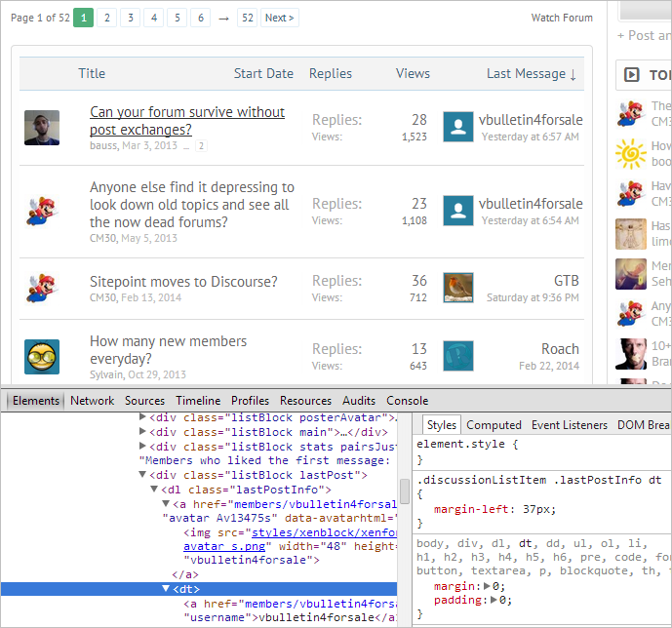Collapse the listBlock lastPost div node
672x628 pixels.
[x=142, y=474]
